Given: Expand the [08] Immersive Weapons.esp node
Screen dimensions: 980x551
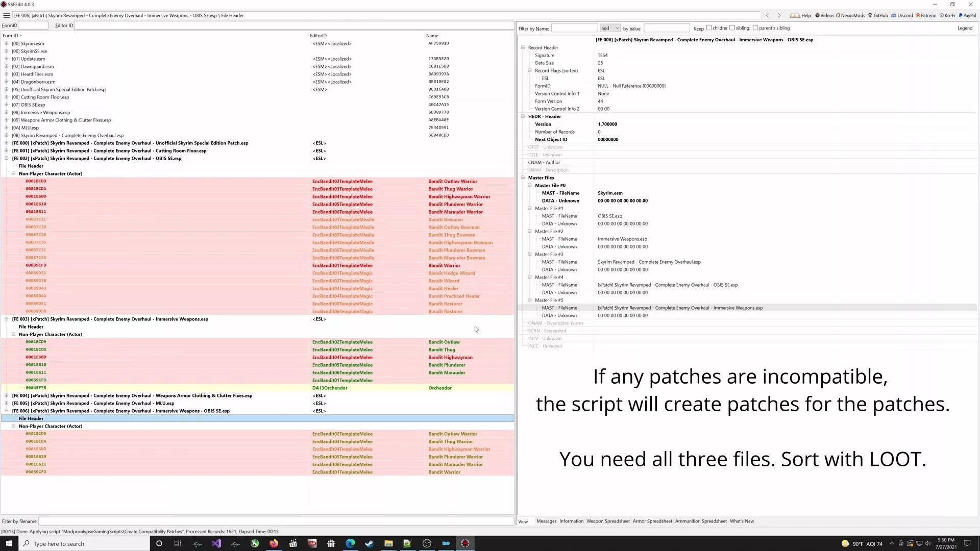Looking at the screenshot, I should pyautogui.click(x=7, y=112).
